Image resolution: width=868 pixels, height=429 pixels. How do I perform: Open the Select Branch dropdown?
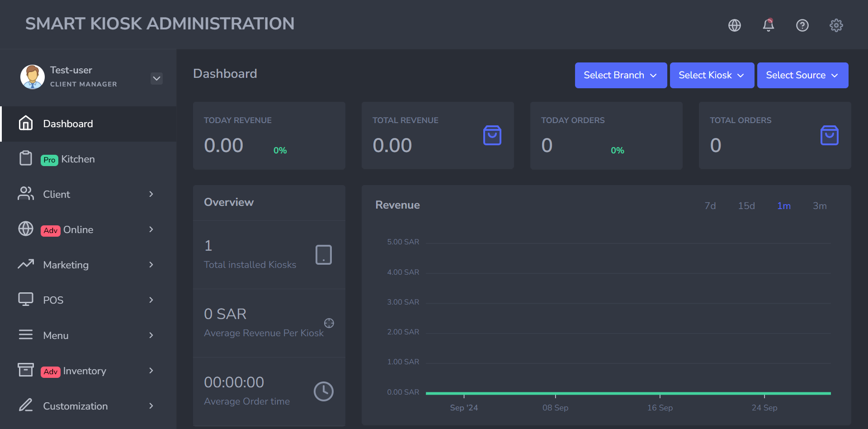(x=621, y=75)
